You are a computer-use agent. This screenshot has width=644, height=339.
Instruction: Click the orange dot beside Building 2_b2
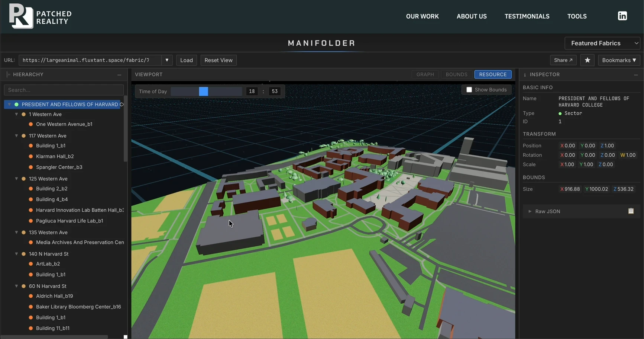click(x=31, y=189)
